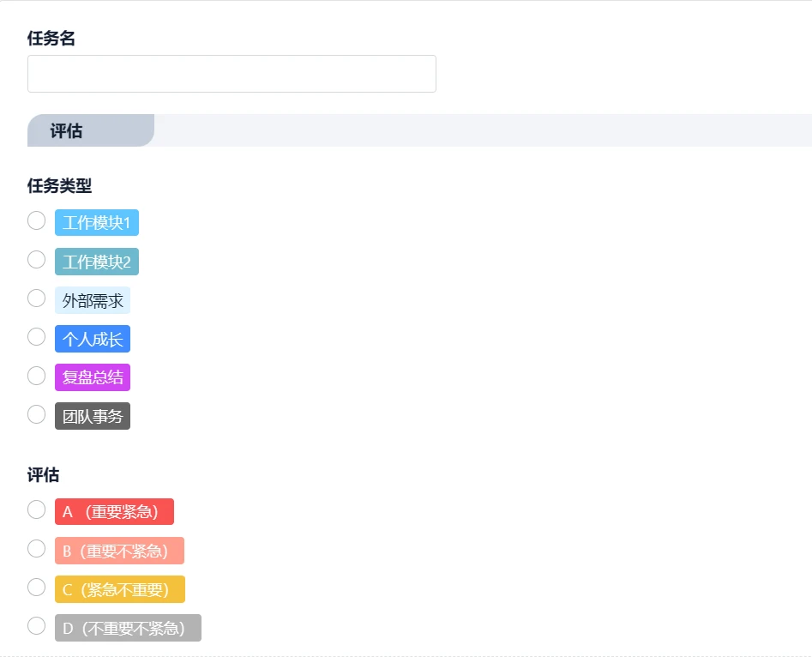Pick the 外部需求 radio button
Image resolution: width=812 pixels, height=657 pixels.
36,298
